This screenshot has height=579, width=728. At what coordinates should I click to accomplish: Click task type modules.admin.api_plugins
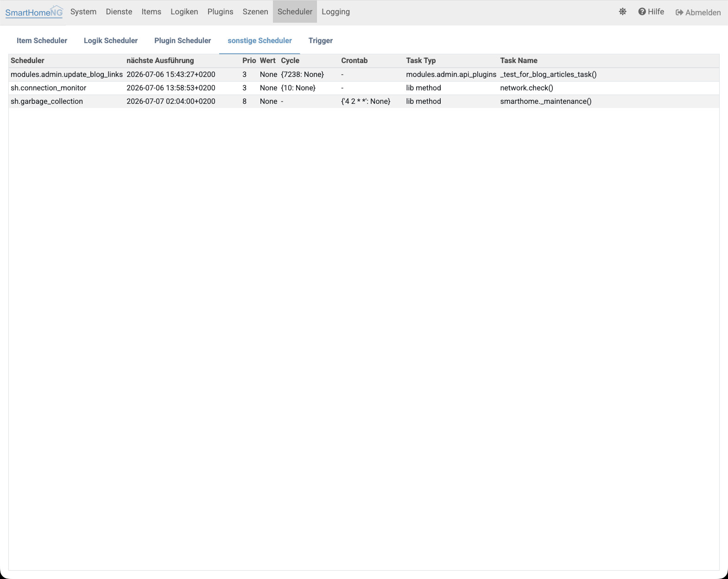(451, 74)
